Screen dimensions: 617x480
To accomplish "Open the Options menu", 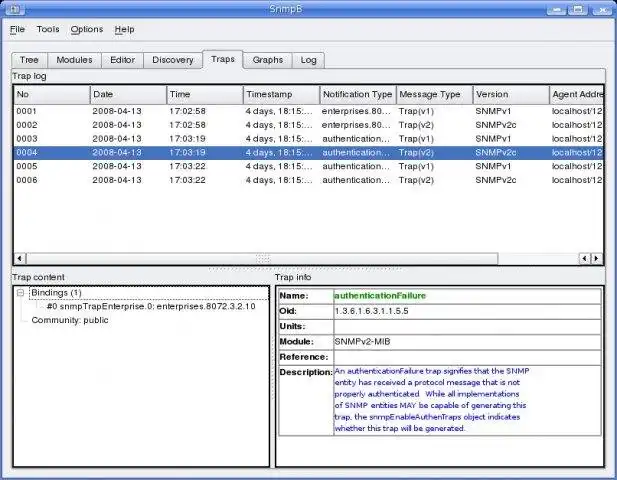I will (87, 30).
